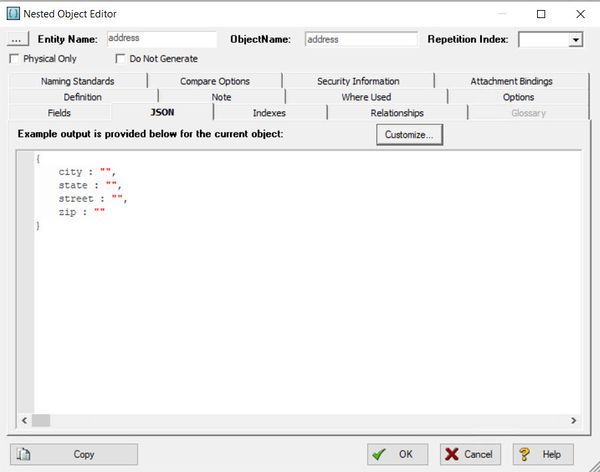Select the Security Information tab

[x=358, y=81]
